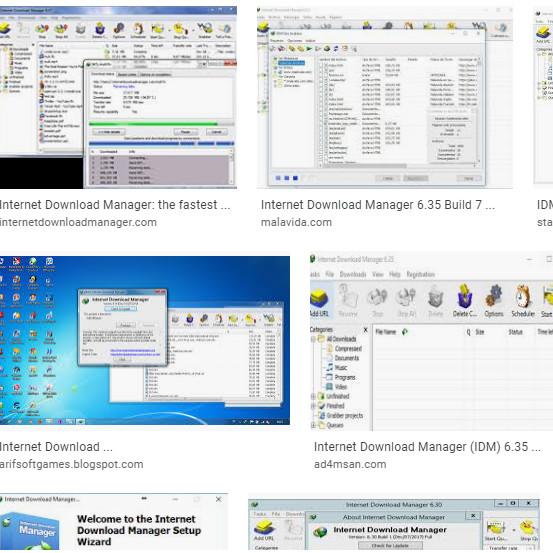Visit ad4msan.com source link
Screen dimensions: 553x553
(350, 464)
